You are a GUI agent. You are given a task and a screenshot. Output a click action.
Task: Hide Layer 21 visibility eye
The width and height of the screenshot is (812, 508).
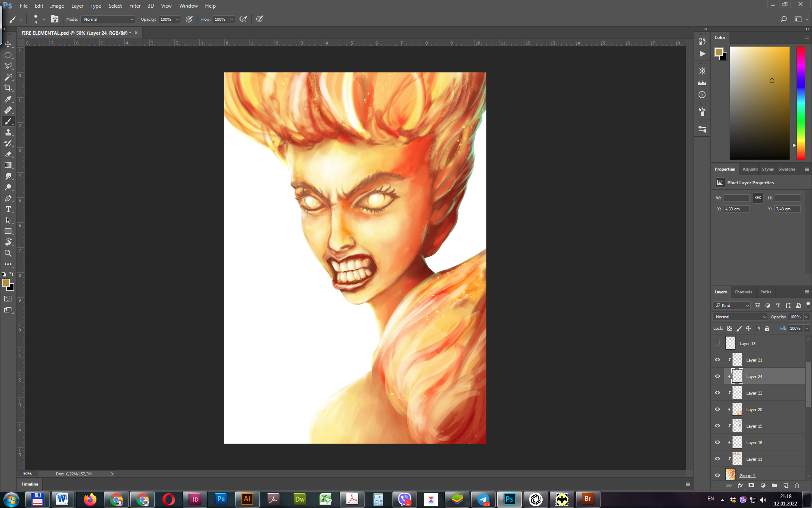coord(717,360)
